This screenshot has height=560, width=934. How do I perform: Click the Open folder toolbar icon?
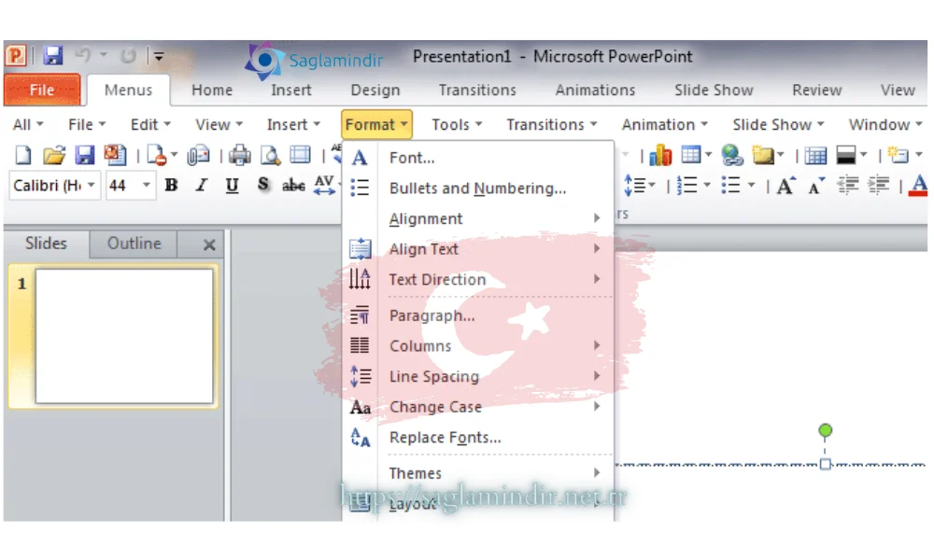pyautogui.click(x=53, y=156)
